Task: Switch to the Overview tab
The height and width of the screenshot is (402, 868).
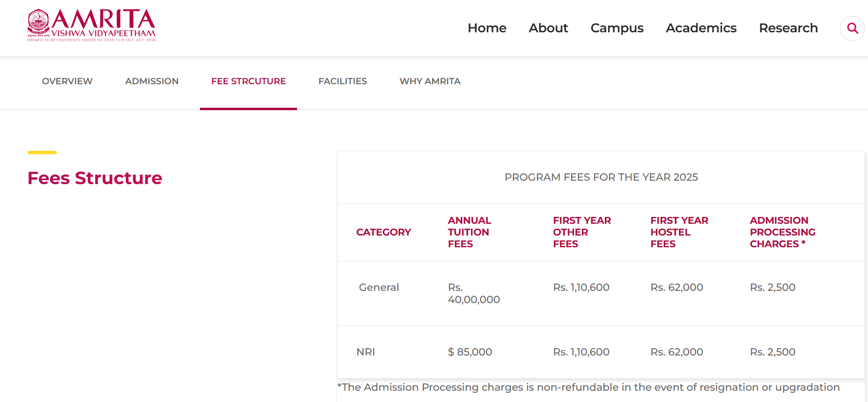Action: 67,81
